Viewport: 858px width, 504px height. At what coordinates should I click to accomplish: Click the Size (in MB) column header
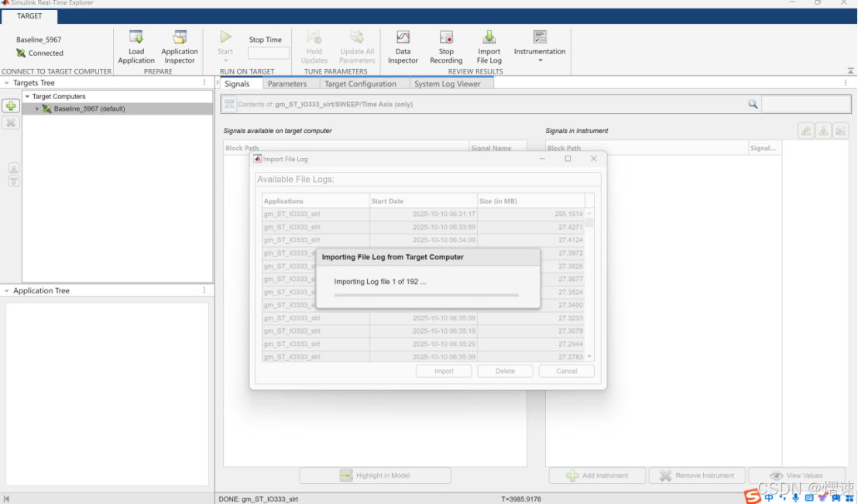(x=530, y=201)
